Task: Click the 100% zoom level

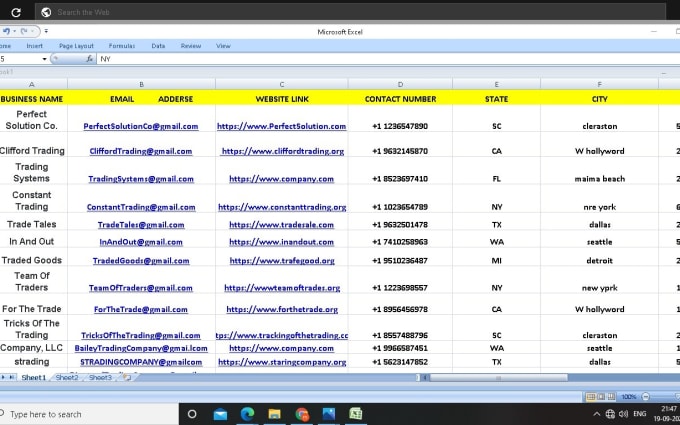Action: tap(628, 396)
